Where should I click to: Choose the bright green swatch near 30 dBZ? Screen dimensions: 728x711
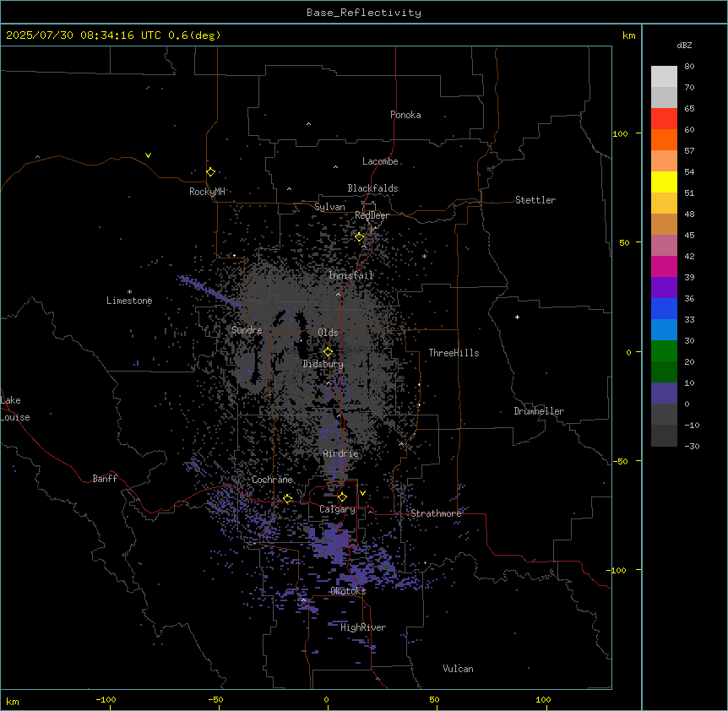pos(664,351)
